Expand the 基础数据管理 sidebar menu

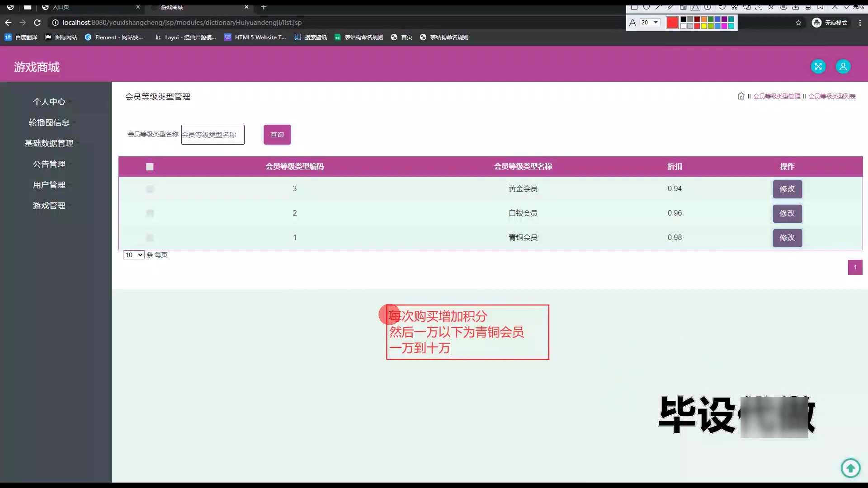pyautogui.click(x=49, y=143)
